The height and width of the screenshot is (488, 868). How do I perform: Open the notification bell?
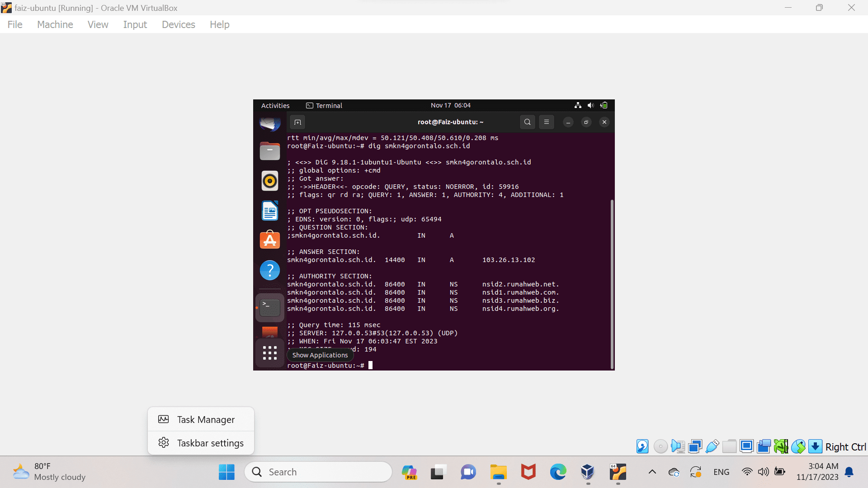click(x=849, y=472)
